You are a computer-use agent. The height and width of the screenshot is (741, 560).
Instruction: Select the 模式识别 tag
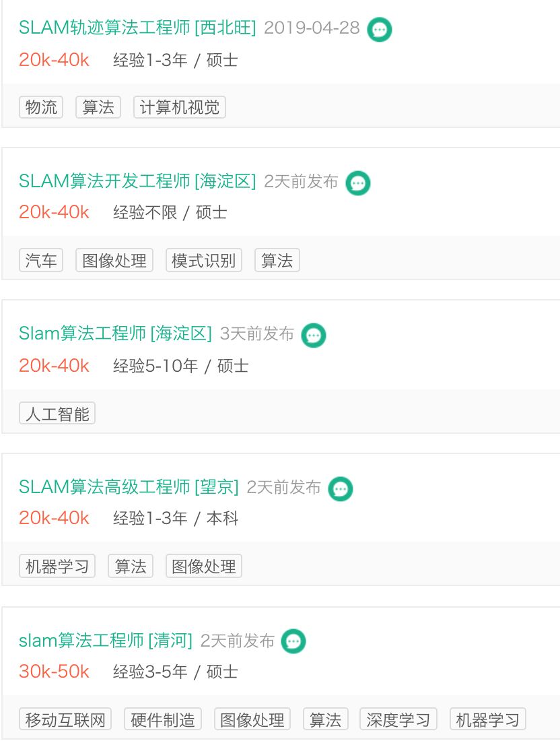(204, 261)
